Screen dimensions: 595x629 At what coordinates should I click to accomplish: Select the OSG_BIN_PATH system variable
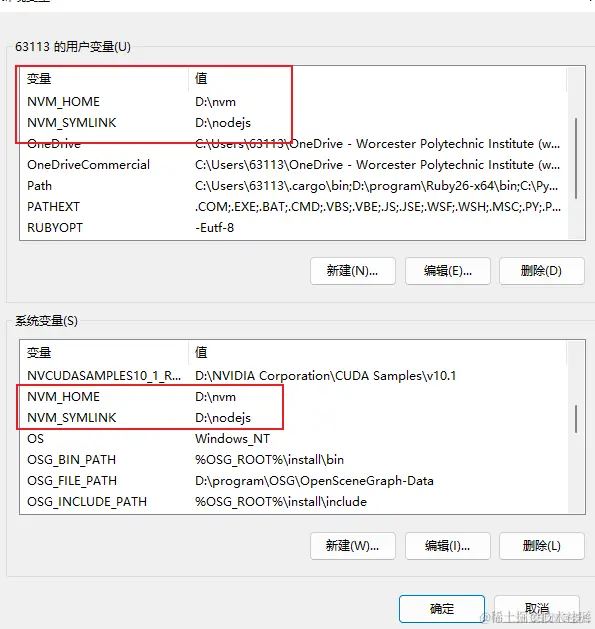pos(294,460)
